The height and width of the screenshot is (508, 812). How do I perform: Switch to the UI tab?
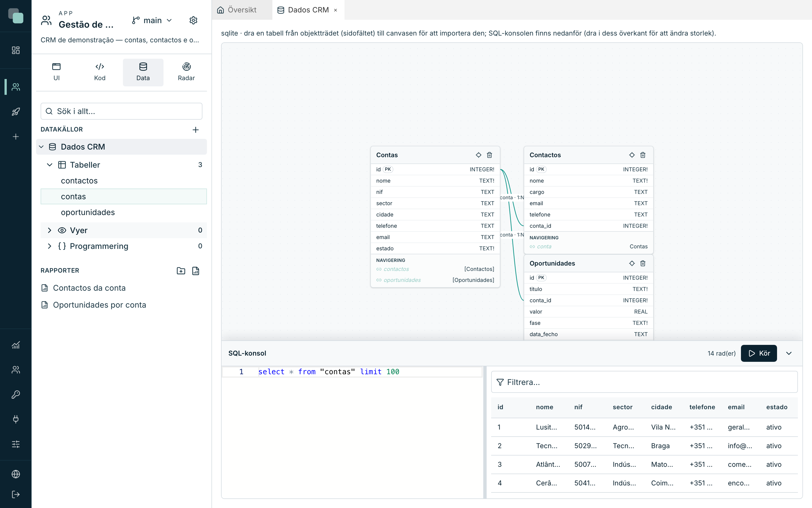click(x=56, y=72)
